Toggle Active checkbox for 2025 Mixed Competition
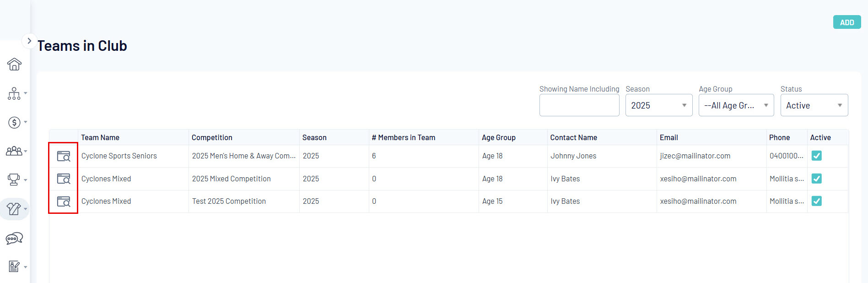 pos(816,179)
